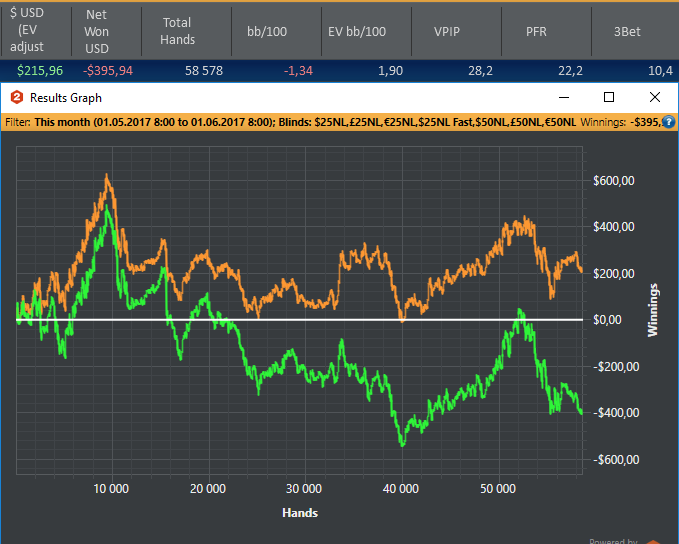This screenshot has width=679, height=544.
Task: Click the 50 000 hands axis label
Action: pos(498,489)
